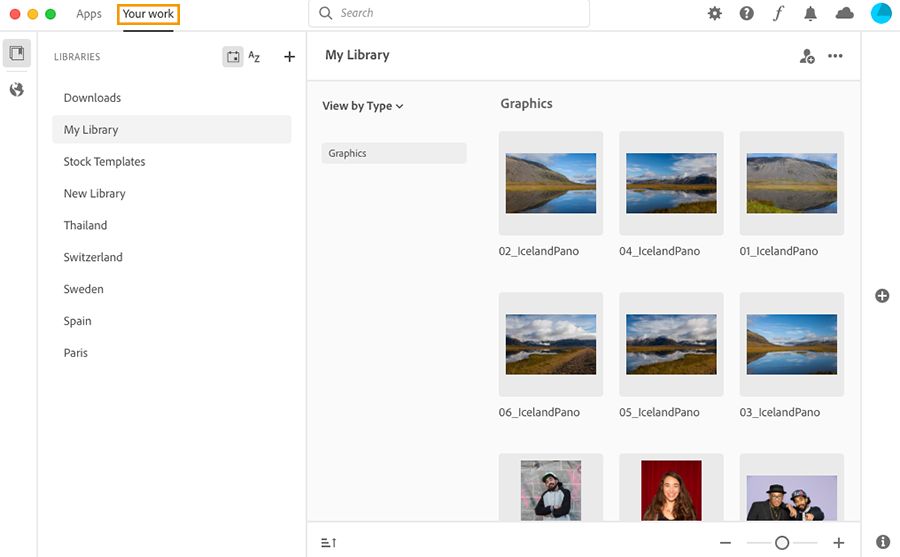
Task: Open the settings gear icon
Action: [x=714, y=14]
